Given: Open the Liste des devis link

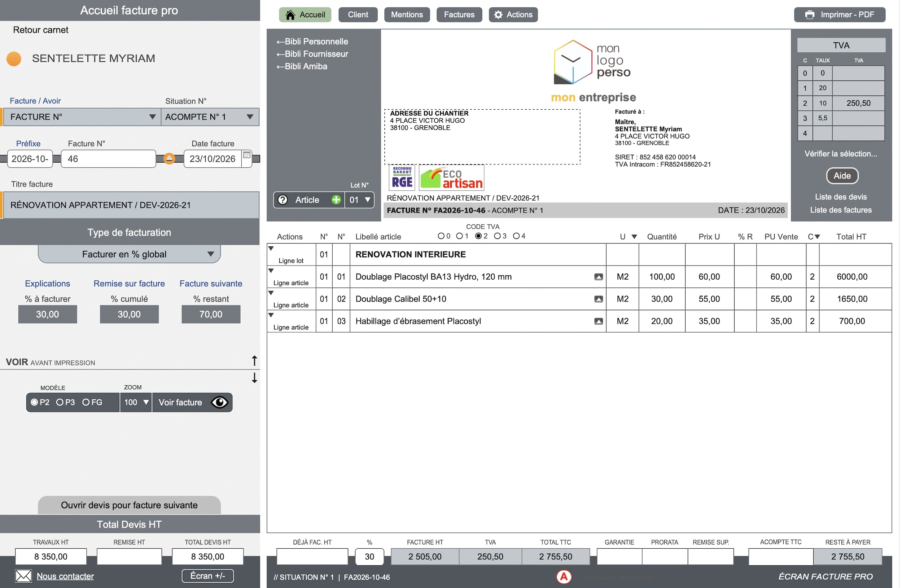Looking at the screenshot, I should pos(841,197).
